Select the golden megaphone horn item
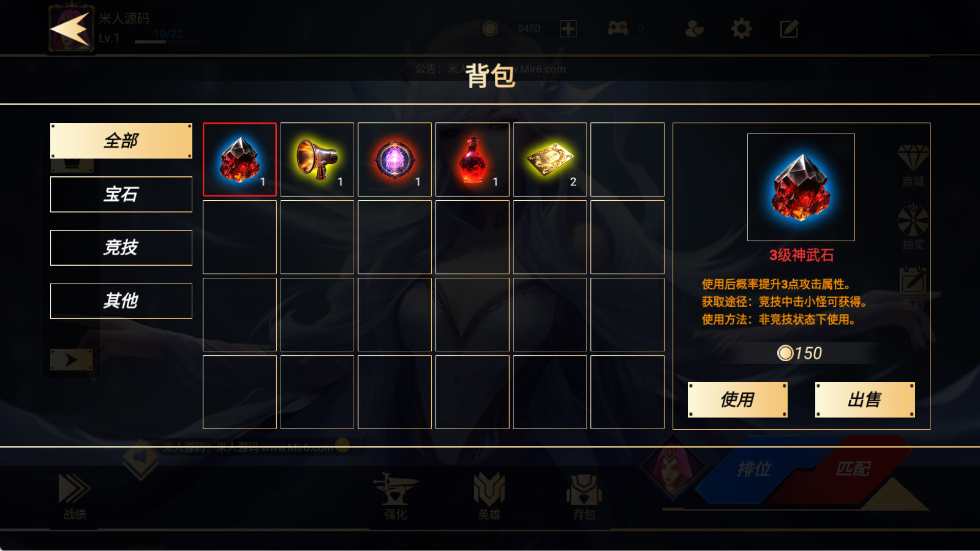The image size is (980, 551). (x=317, y=159)
